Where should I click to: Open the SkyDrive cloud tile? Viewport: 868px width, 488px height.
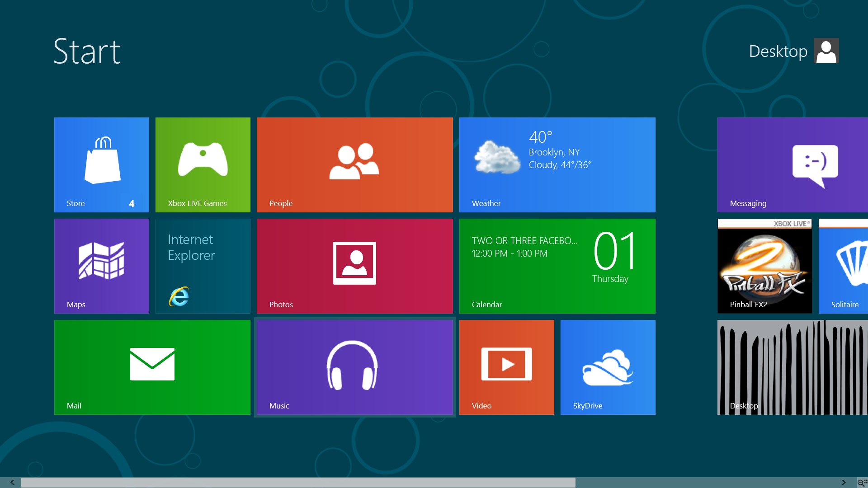pos(608,367)
